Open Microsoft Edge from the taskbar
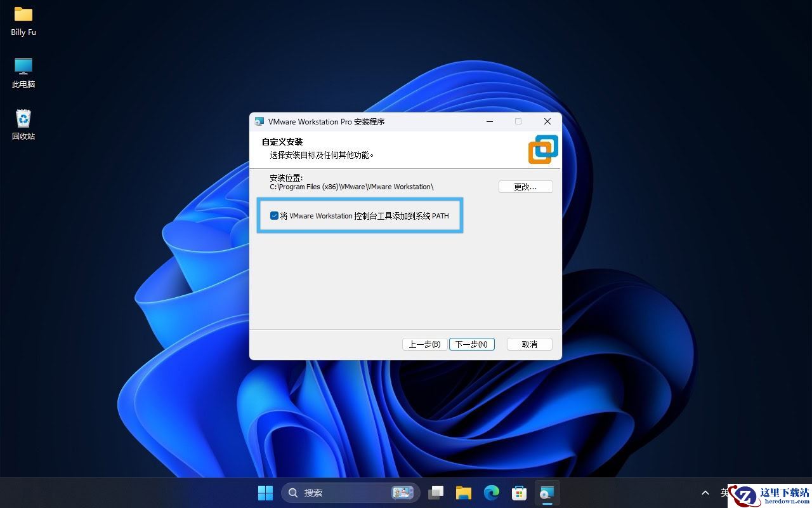 click(492, 493)
